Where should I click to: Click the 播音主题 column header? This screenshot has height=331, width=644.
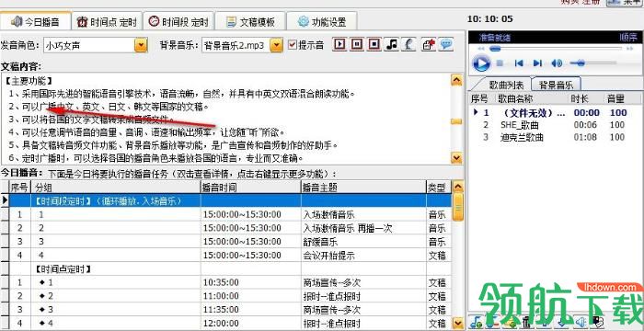(x=363, y=188)
